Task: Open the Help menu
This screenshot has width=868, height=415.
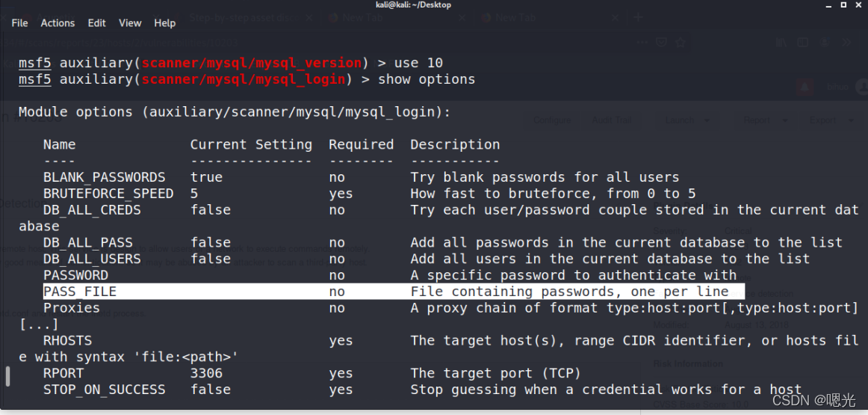Action: click(164, 22)
